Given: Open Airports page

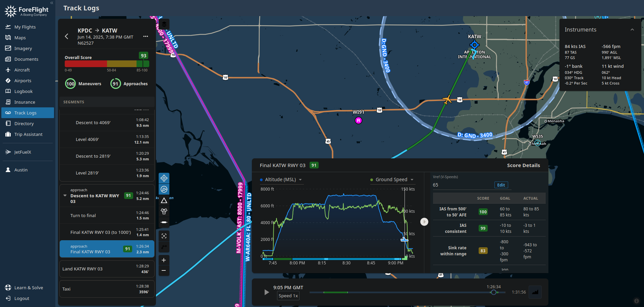Looking at the screenshot, I should 28,81.
